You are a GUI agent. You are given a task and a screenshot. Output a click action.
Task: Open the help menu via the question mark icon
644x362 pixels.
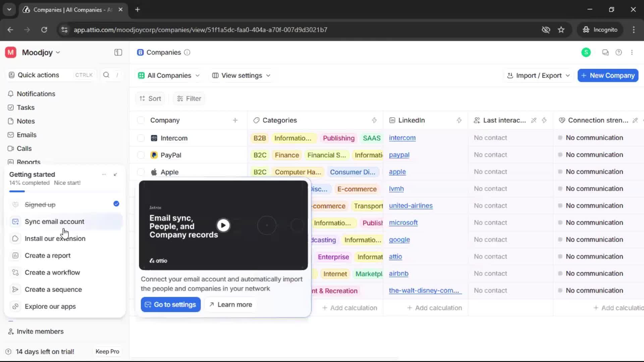click(619, 52)
